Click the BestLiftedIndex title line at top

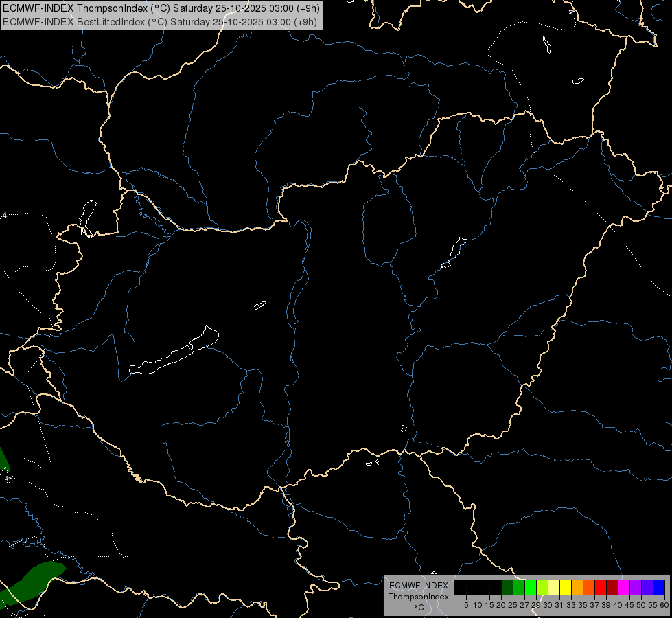(159, 22)
